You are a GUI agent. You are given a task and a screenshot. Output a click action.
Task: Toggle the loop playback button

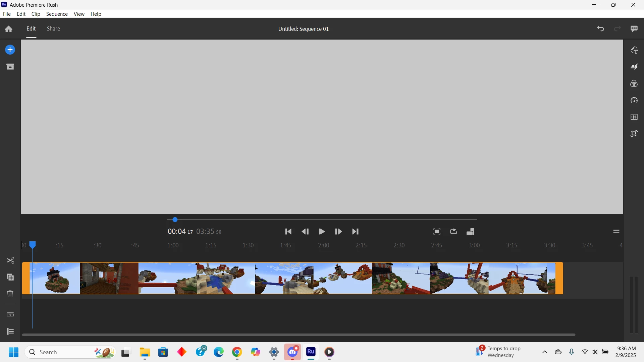point(453,231)
